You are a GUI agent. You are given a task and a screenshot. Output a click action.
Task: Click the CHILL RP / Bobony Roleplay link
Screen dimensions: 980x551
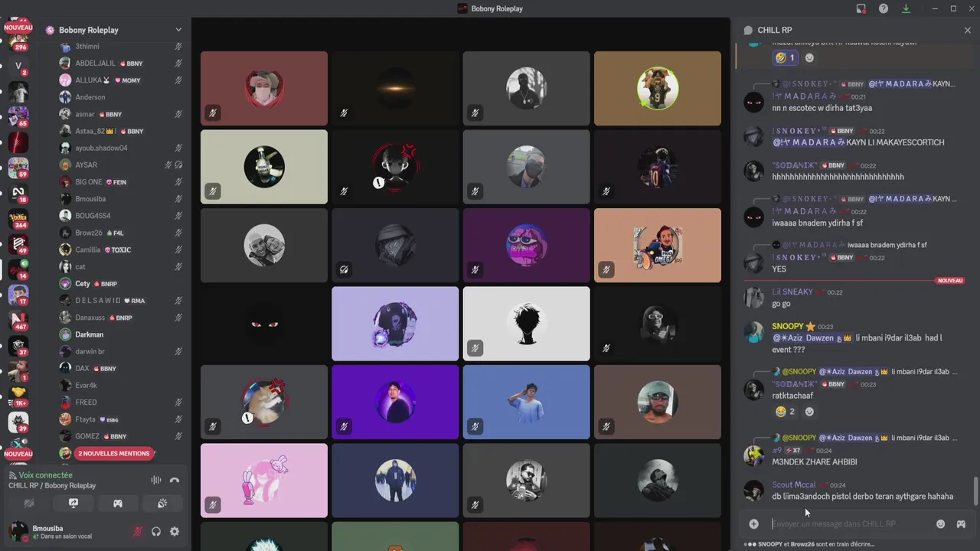pyautogui.click(x=52, y=486)
